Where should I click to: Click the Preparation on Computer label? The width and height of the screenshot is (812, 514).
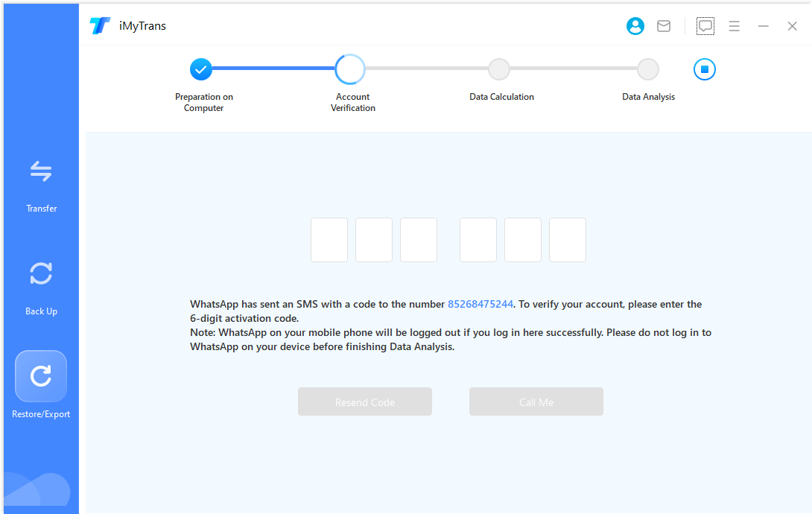[x=204, y=103]
